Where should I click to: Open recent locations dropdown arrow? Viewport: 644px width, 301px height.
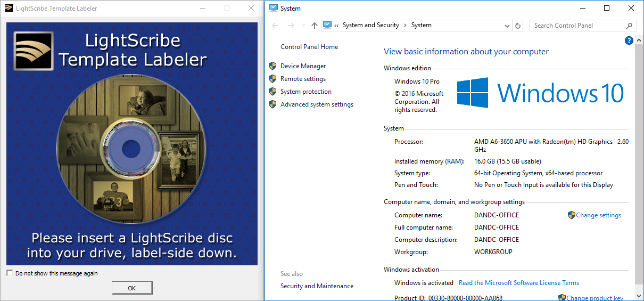303,26
